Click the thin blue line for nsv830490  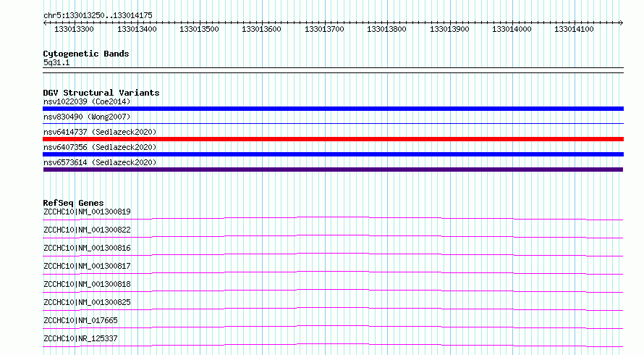tap(333, 123)
